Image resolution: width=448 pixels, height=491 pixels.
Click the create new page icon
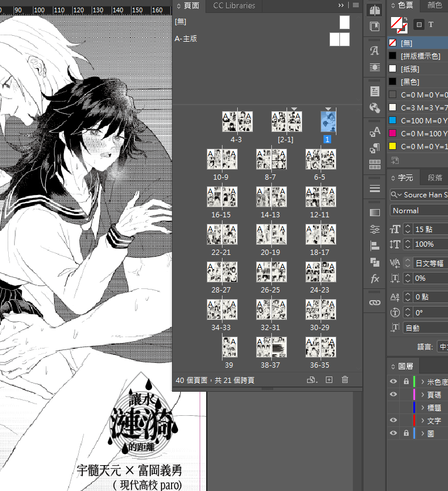(x=329, y=380)
